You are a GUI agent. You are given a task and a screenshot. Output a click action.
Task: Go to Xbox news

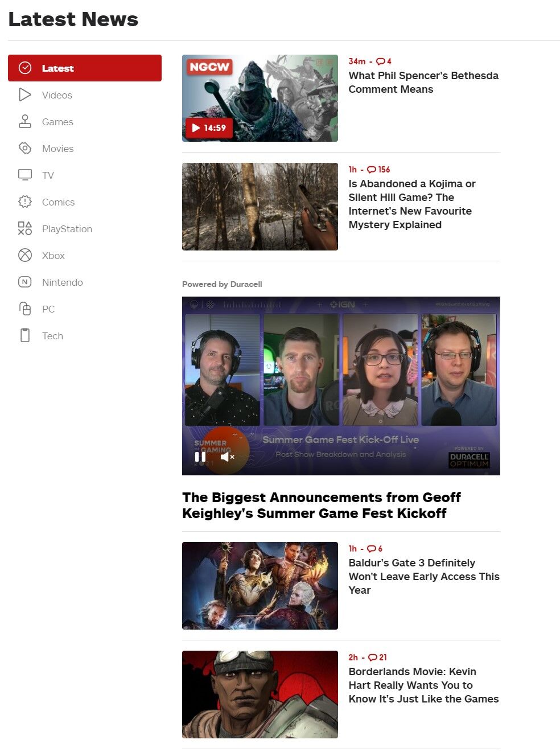click(x=53, y=256)
